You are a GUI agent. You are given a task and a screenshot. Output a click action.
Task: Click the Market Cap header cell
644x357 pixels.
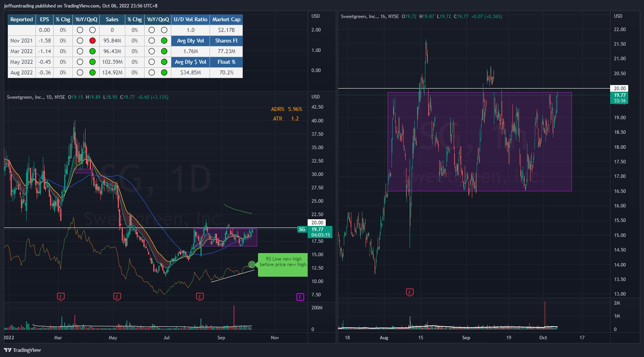pyautogui.click(x=226, y=19)
